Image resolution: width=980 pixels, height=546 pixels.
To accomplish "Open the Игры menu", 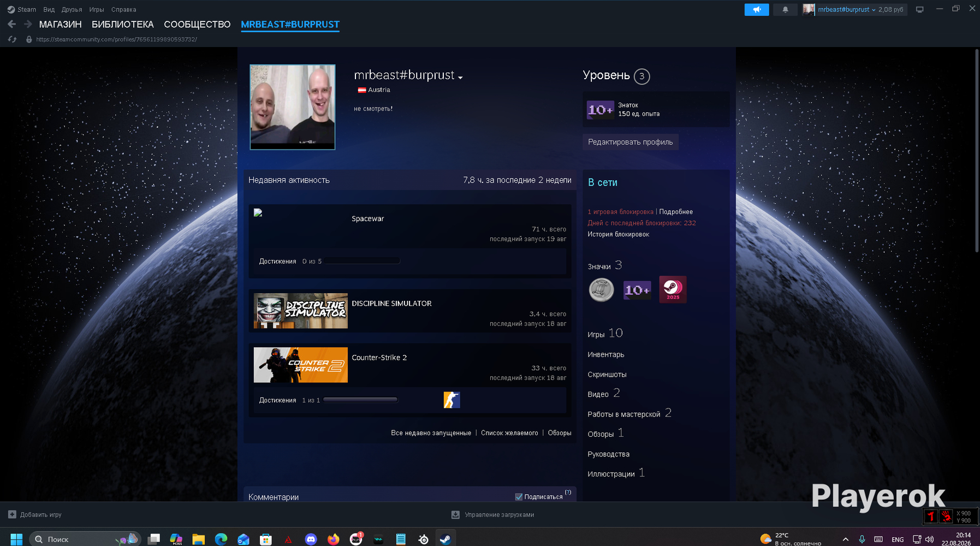I will pos(97,9).
